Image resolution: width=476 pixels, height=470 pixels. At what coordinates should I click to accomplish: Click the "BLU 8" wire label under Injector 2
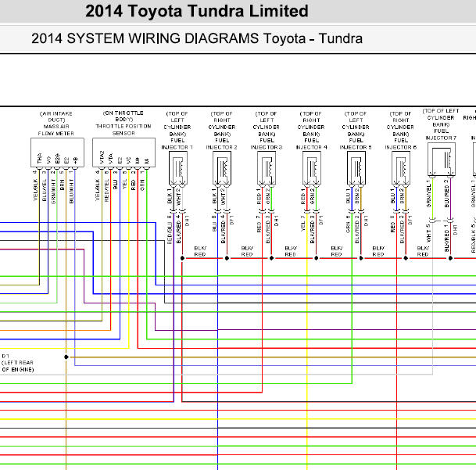(x=214, y=224)
